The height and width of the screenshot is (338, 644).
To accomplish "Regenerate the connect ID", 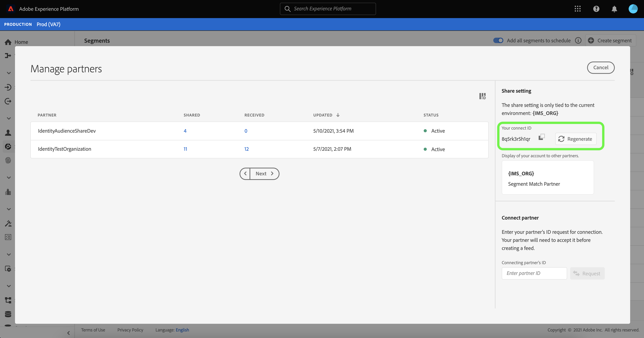I will click(x=576, y=139).
